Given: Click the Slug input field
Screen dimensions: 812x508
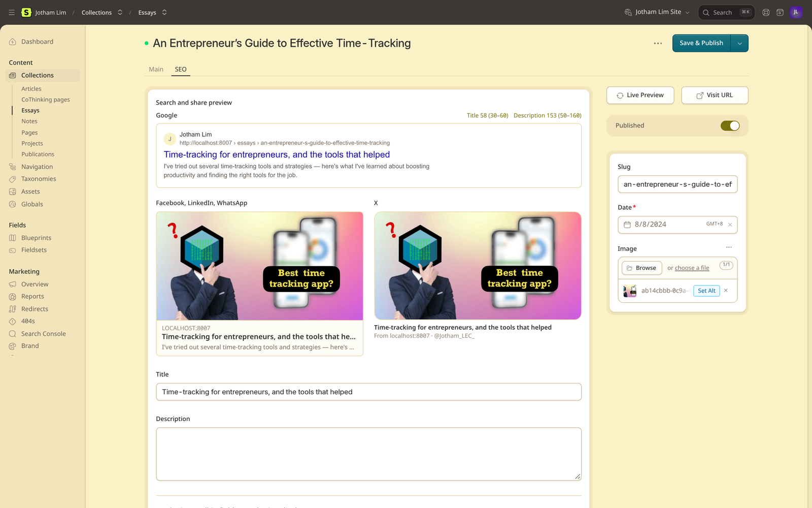Looking at the screenshot, I should 678,184.
